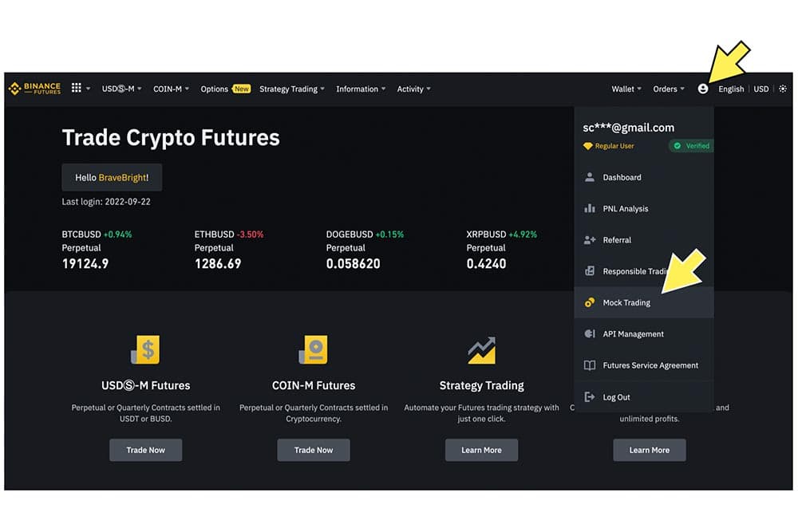Select API Management from the account menu

tap(644, 333)
